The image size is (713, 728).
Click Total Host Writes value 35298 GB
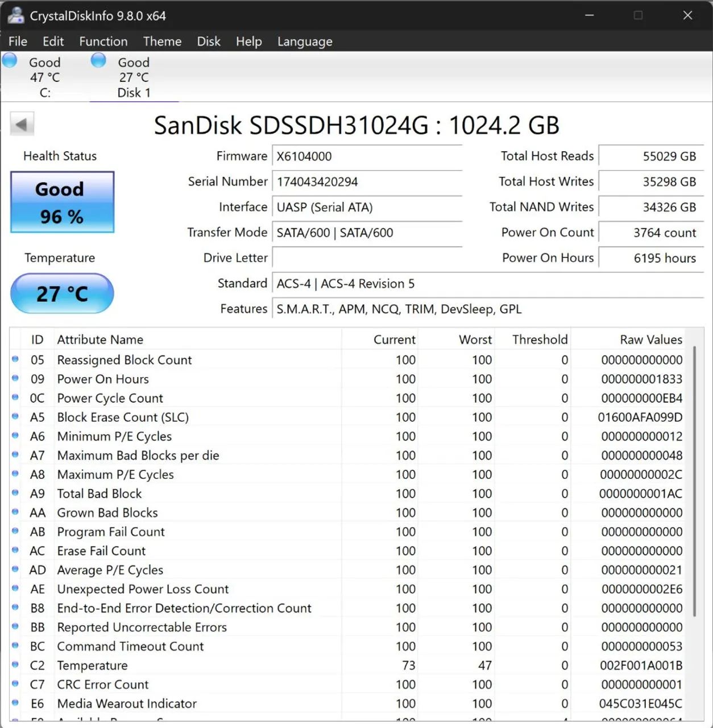[x=652, y=182]
